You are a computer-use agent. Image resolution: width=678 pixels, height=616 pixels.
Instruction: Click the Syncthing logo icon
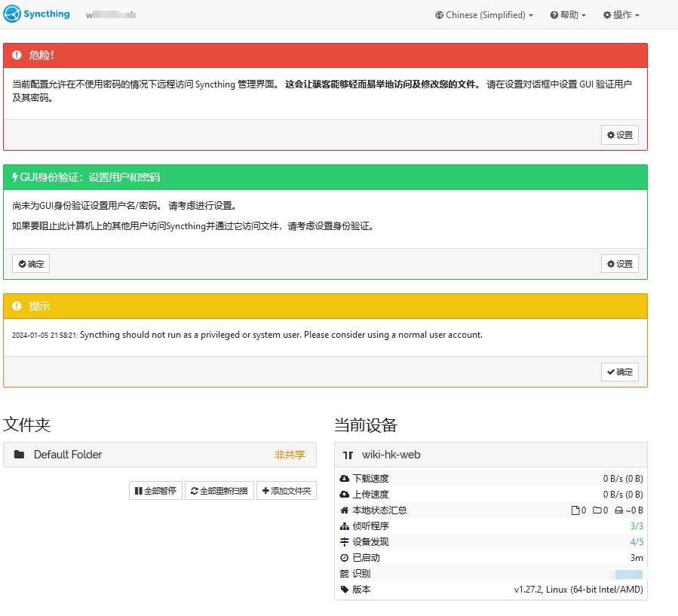[x=12, y=14]
